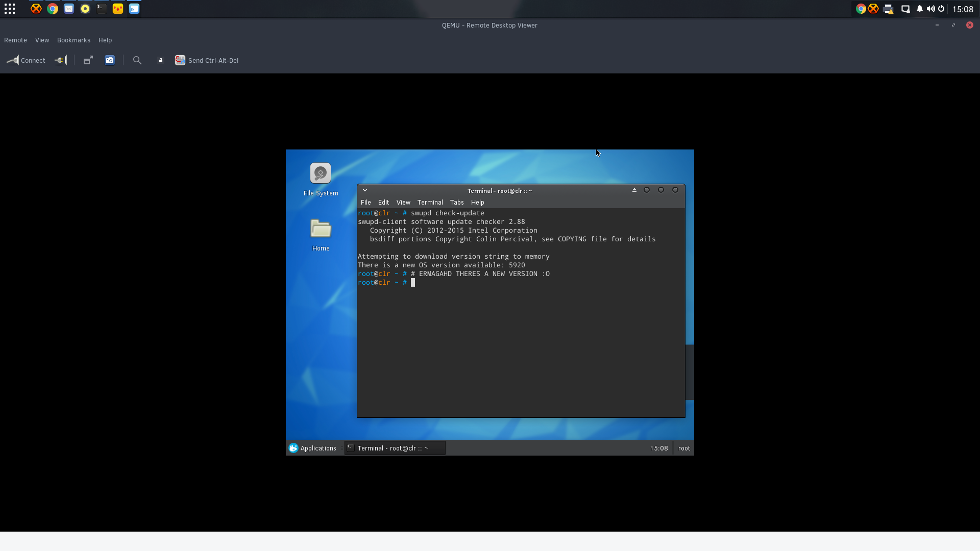The height and width of the screenshot is (551, 980).
Task: Click the volume speaker icon
Action: pyautogui.click(x=930, y=9)
